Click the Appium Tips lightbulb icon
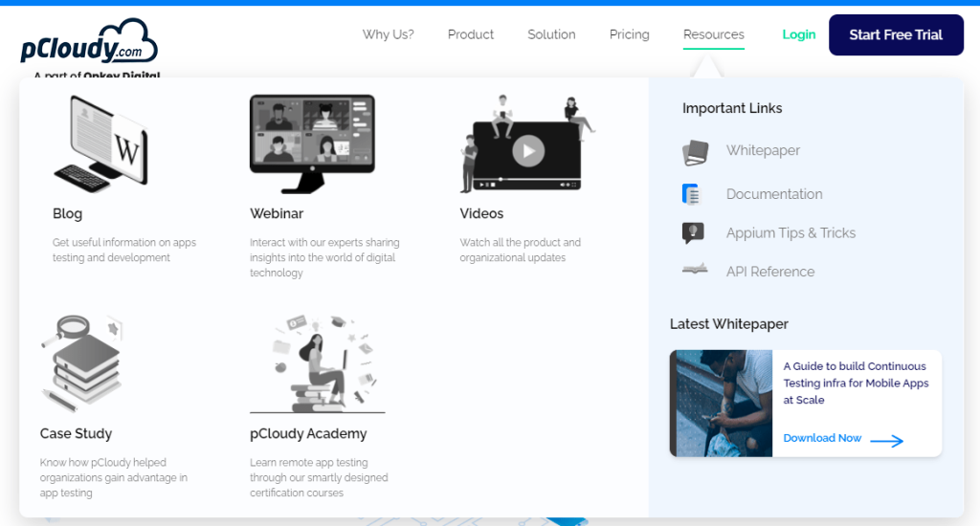 coord(693,232)
